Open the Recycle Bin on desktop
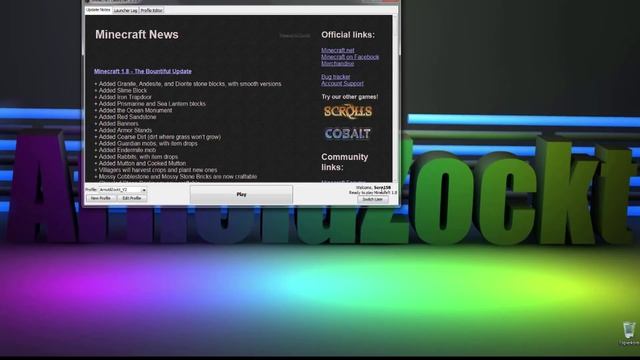 (629, 333)
